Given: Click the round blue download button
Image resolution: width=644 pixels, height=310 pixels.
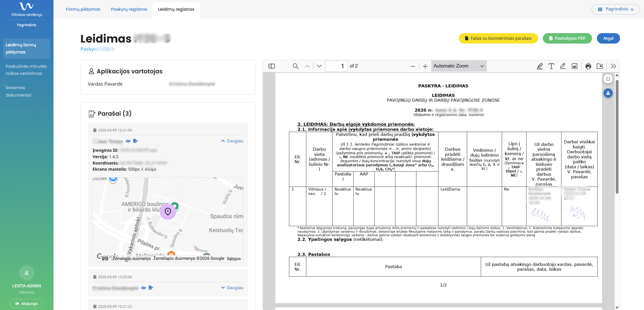Looking at the screenshot, I should (608, 93).
